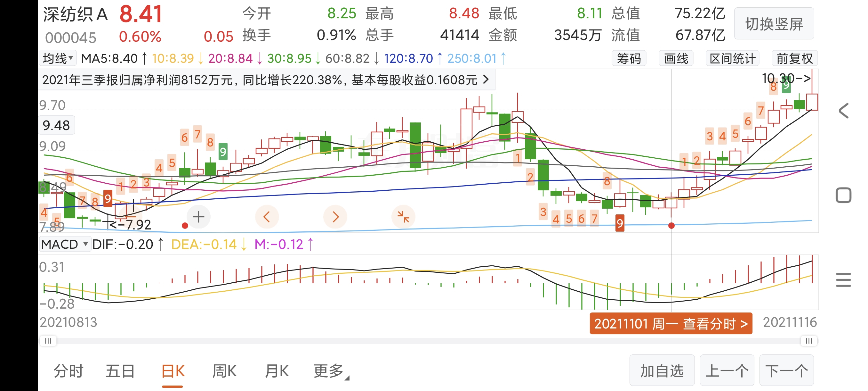This screenshot has height=391, width=868.
Task: Tap the back chevron on right edge
Action: 843,111
